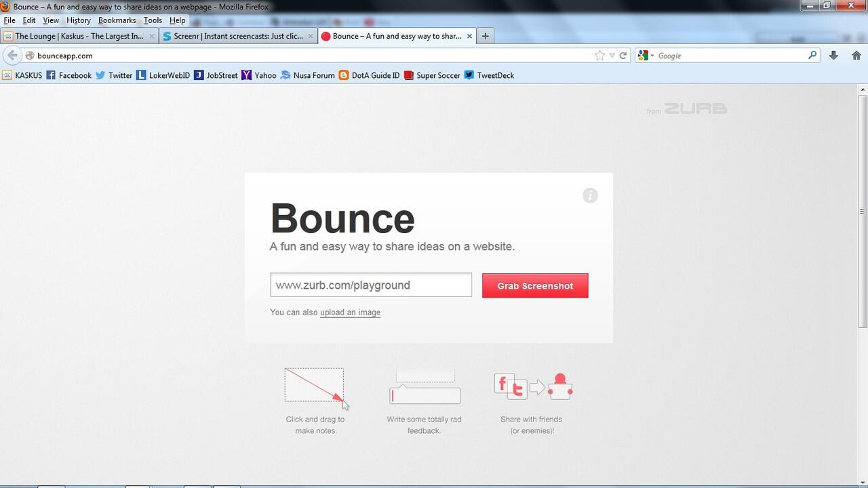The height and width of the screenshot is (488, 868).
Task: Go to home page via Home icon
Action: click(856, 56)
